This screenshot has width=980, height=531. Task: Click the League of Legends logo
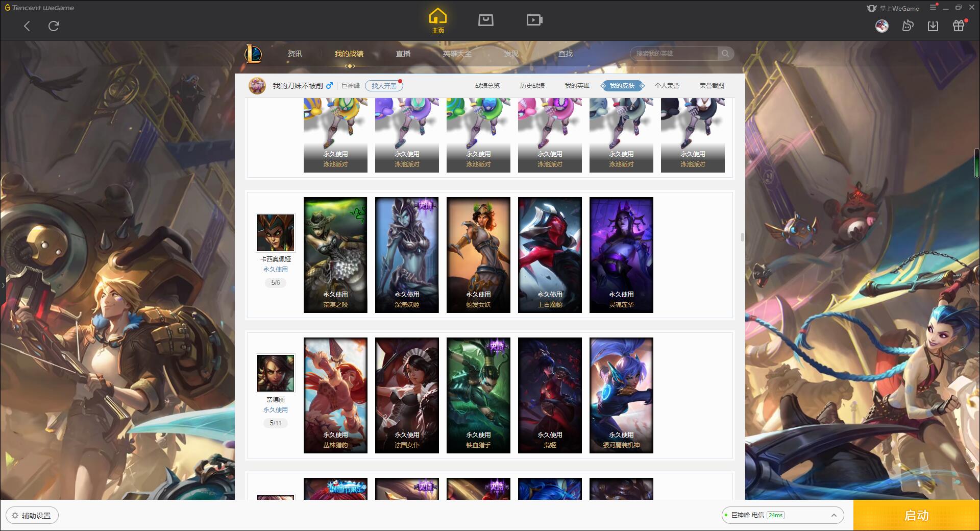pos(253,54)
